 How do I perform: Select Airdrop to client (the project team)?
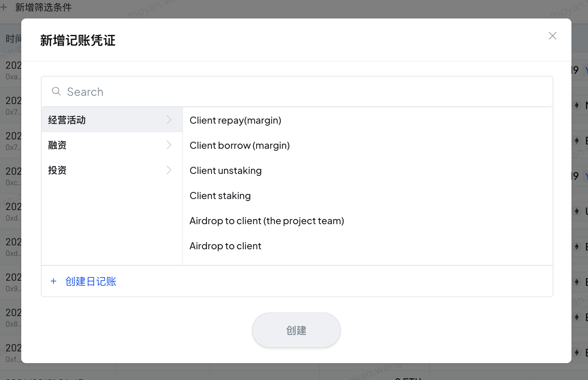266,221
